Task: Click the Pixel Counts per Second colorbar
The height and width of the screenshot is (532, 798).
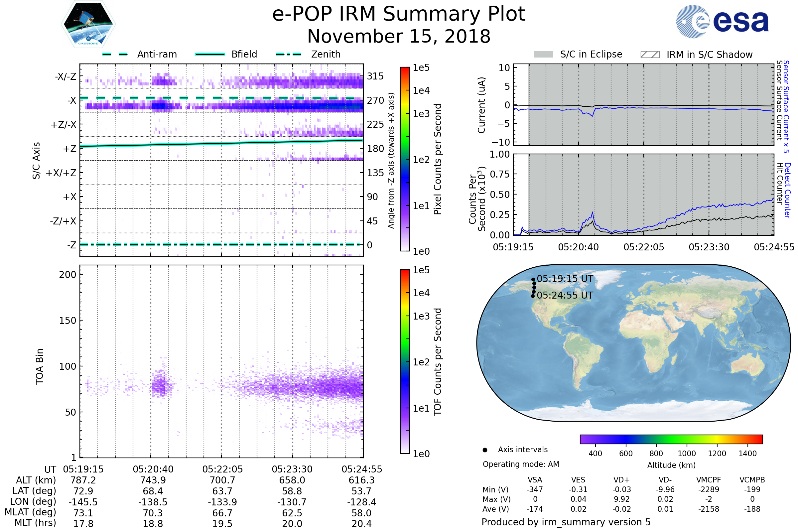Action: pyautogui.click(x=405, y=159)
